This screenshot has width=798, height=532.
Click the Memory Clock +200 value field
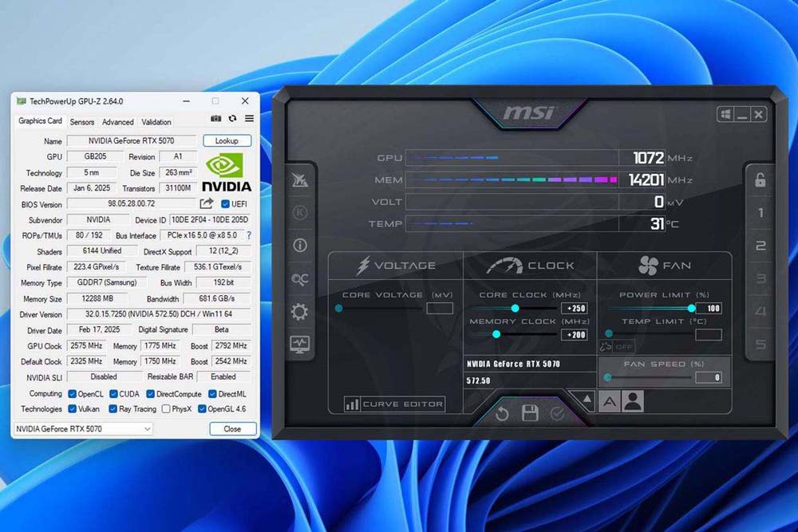(574, 335)
